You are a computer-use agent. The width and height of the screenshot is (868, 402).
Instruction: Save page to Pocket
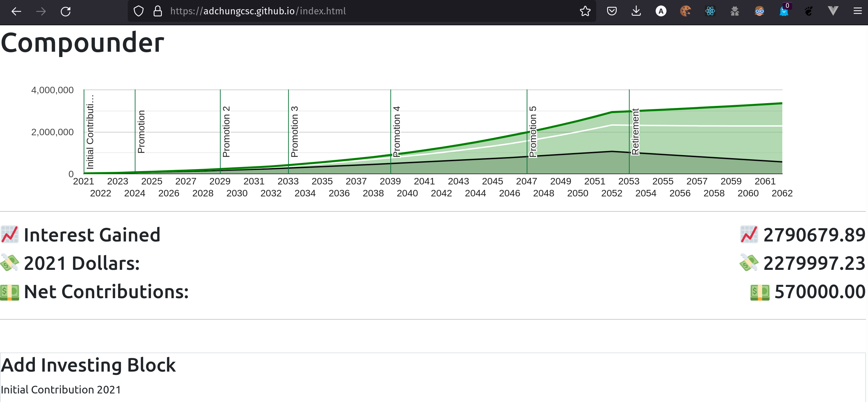click(x=612, y=11)
